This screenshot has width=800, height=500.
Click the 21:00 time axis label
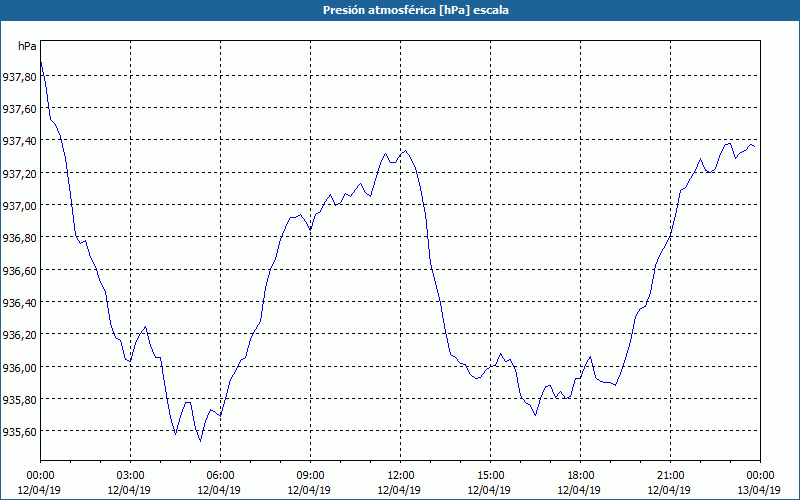tap(670, 476)
